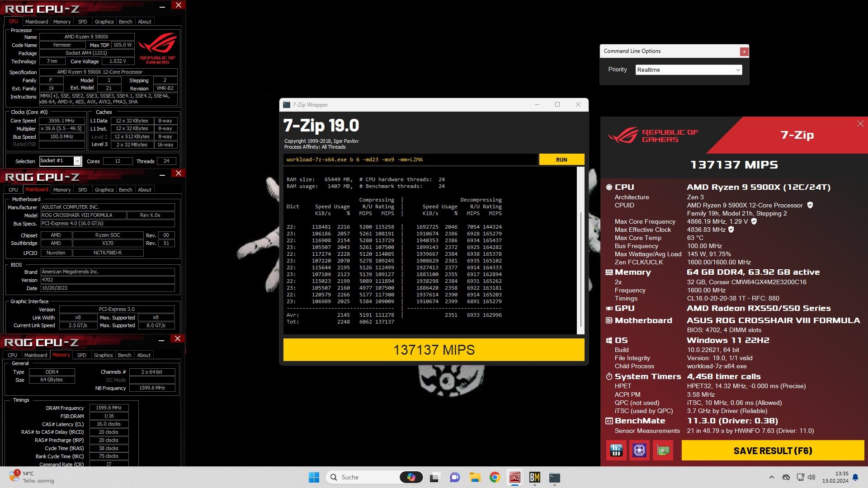
Task: Open the Socket #1 selection dropdown
Action: click(60, 161)
